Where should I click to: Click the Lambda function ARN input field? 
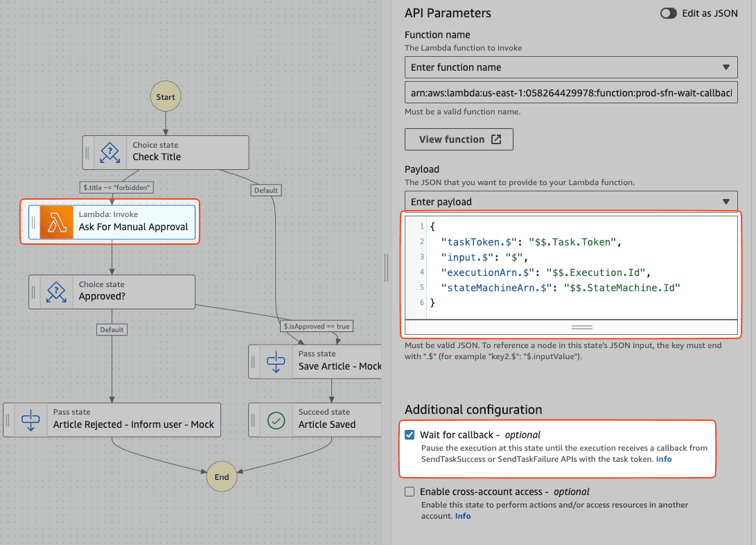pyautogui.click(x=571, y=92)
